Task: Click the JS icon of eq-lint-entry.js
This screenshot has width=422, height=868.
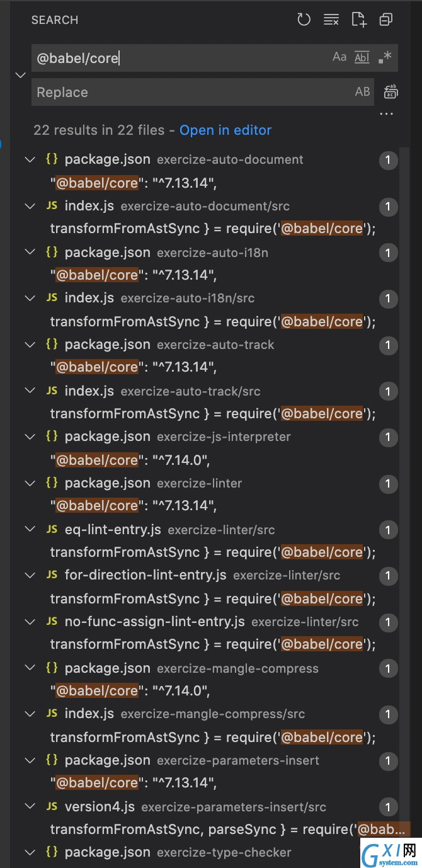Action: [52, 529]
